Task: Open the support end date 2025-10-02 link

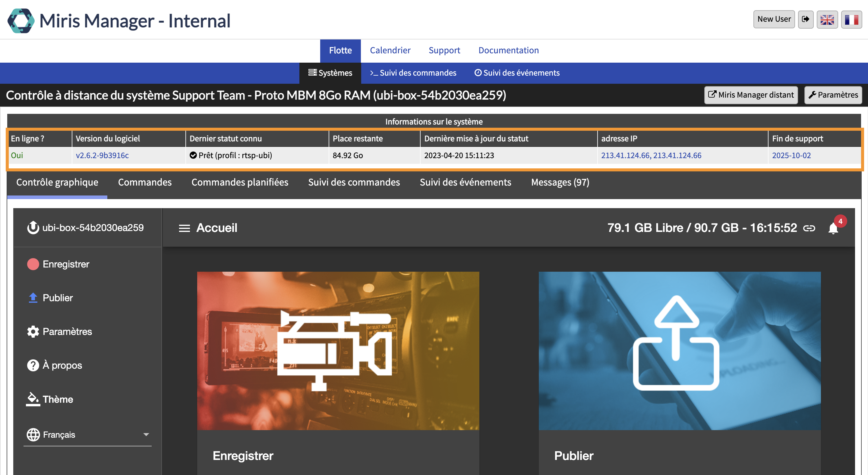Action: (x=791, y=155)
